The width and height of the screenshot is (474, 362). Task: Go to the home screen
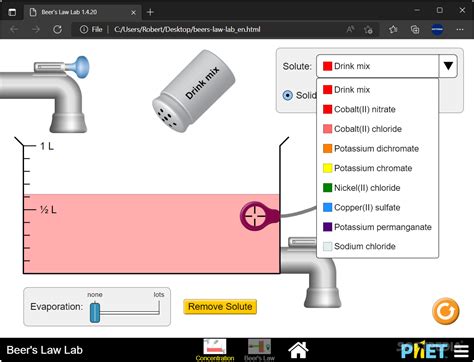[x=298, y=350]
